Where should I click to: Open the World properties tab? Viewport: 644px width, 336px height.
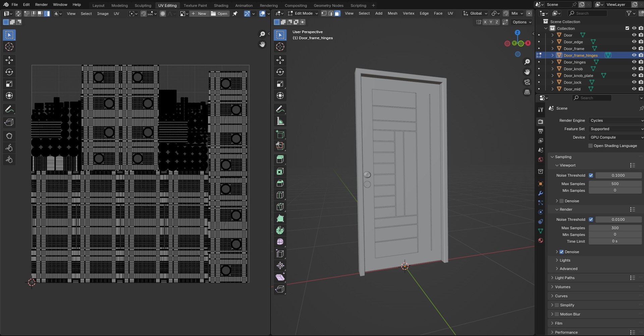point(540,159)
